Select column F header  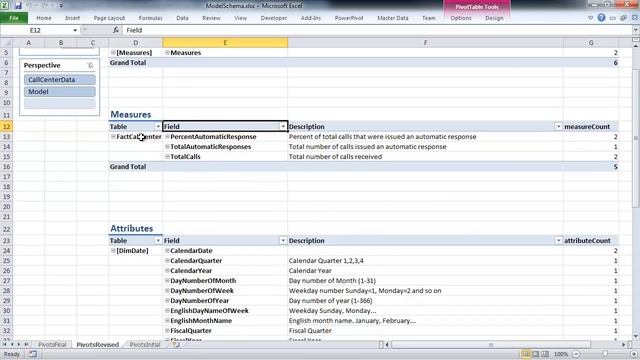(x=425, y=42)
